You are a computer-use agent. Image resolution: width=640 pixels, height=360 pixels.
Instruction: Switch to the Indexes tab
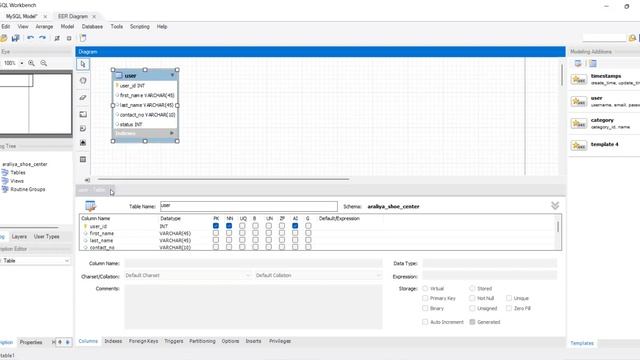point(113,341)
